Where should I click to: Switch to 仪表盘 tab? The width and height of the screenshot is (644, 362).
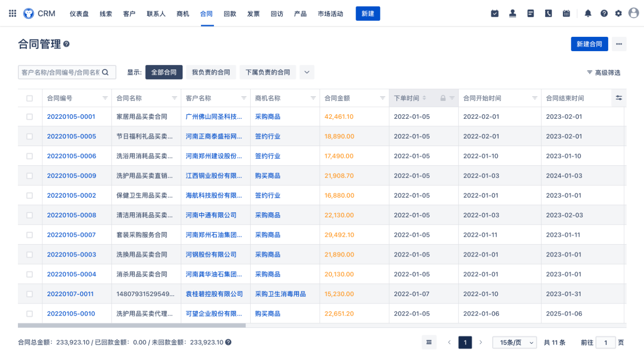click(x=79, y=13)
